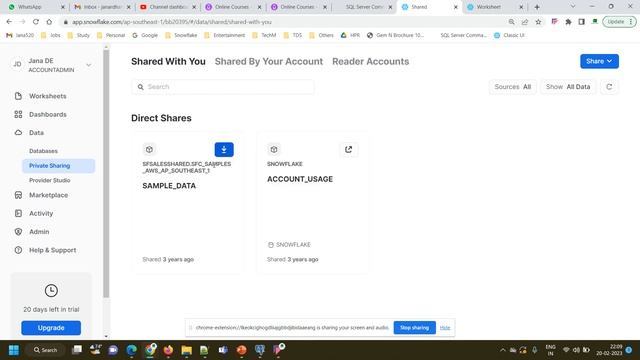The height and width of the screenshot is (360, 640).
Task: Switch to the WhatsApp tab
Action: pyautogui.click(x=36, y=7)
